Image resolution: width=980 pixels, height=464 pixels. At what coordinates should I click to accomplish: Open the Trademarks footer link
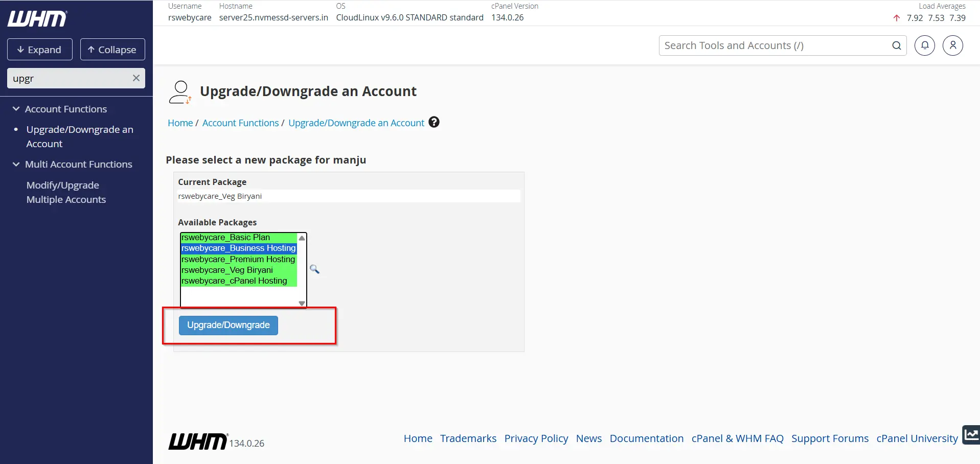click(468, 438)
